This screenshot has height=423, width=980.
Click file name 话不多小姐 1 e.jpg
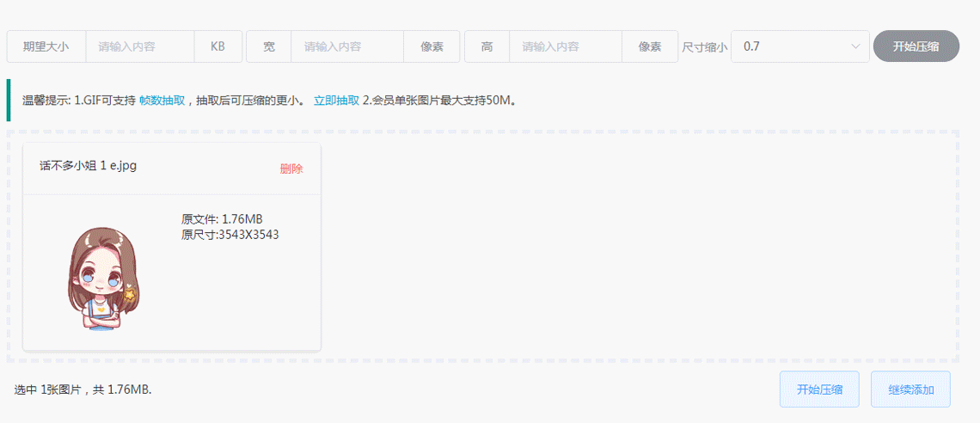click(89, 166)
